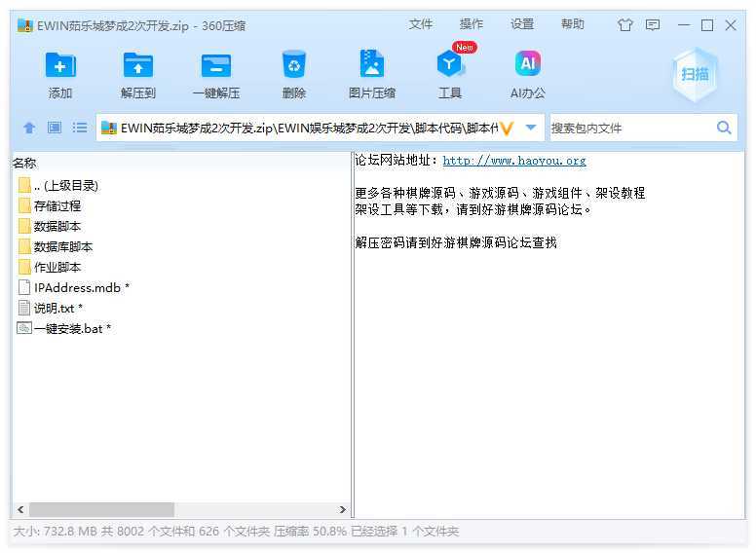Click the 删除 delete trash icon
This screenshot has height=553, width=756.
pyautogui.click(x=294, y=64)
